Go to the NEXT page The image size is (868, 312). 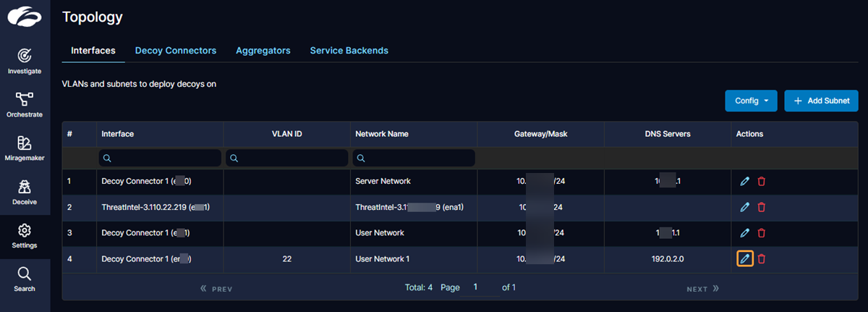[x=702, y=289]
